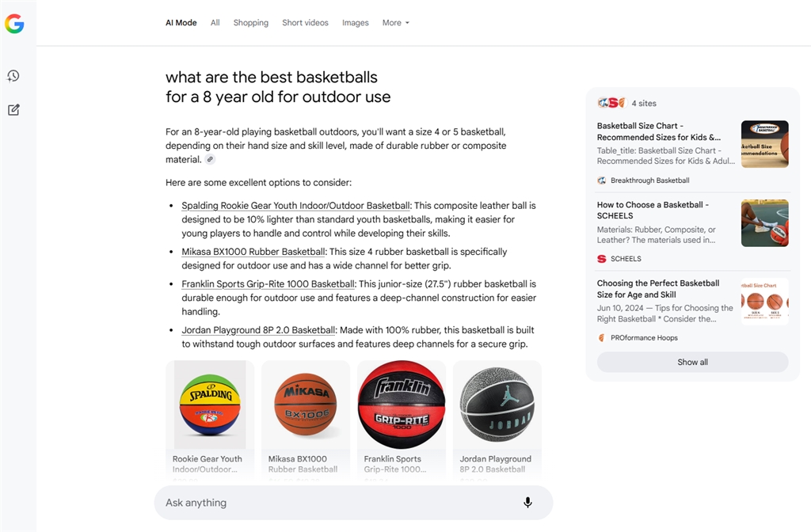Open the Images tab
This screenshot has width=811, height=532.
356,23
